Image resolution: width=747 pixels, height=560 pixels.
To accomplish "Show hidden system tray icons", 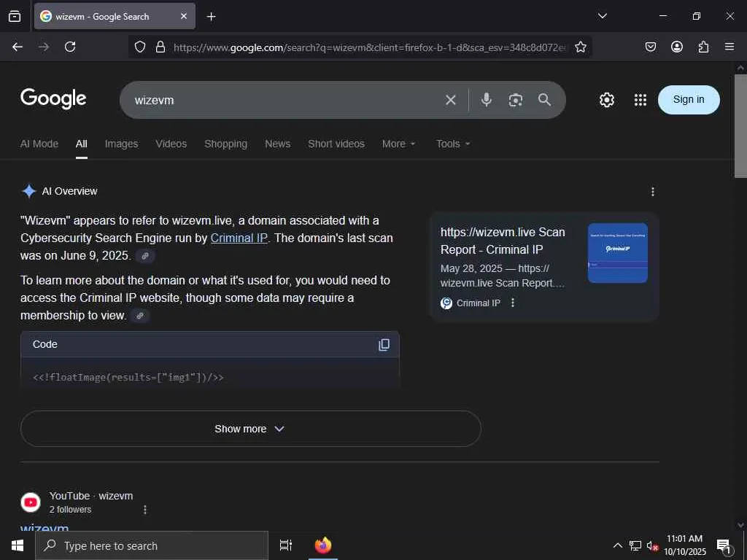I will tap(617, 545).
